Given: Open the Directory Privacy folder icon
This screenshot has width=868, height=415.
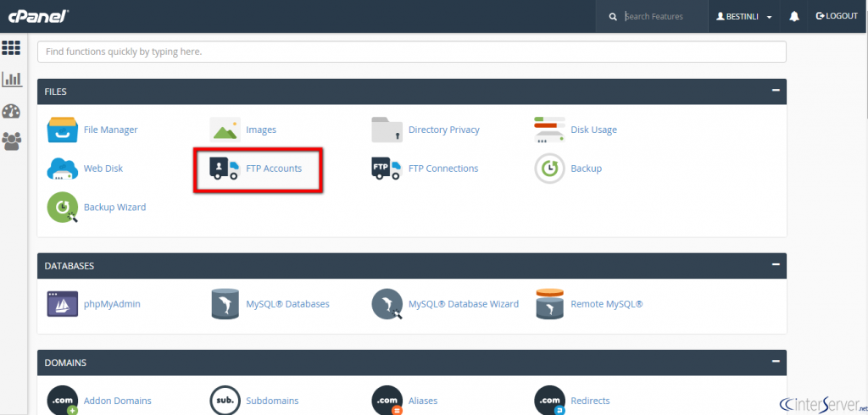Looking at the screenshot, I should pos(387,130).
